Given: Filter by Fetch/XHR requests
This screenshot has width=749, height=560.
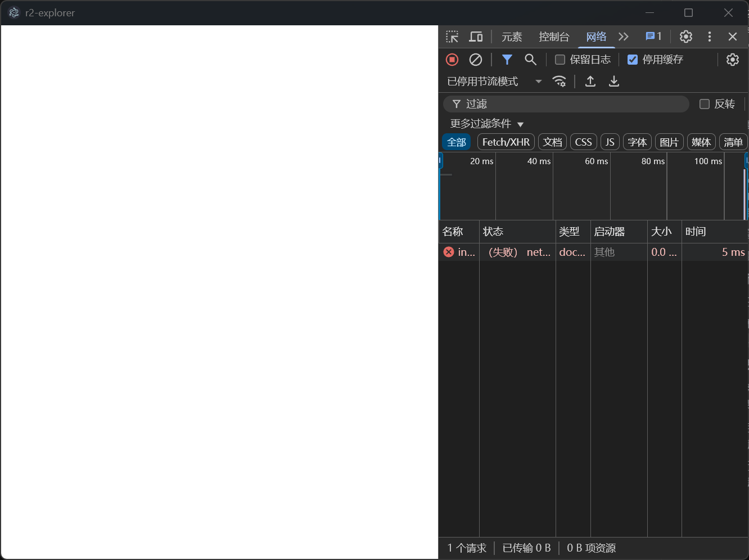Looking at the screenshot, I should pos(506,142).
